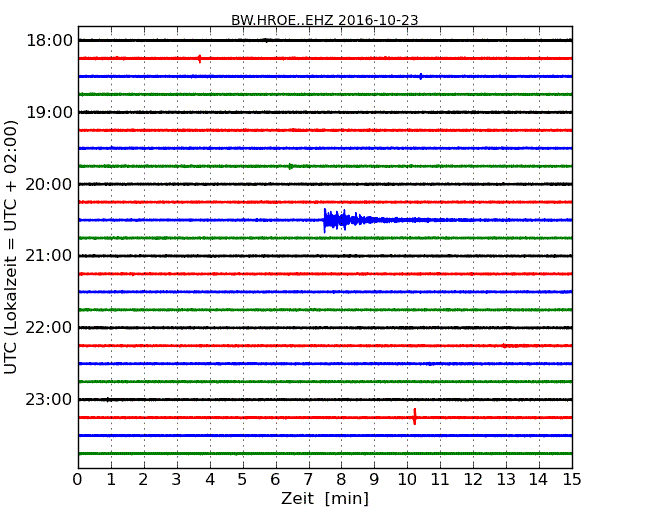
Task: Click the x-axis tick label 7
Action: tap(308, 479)
